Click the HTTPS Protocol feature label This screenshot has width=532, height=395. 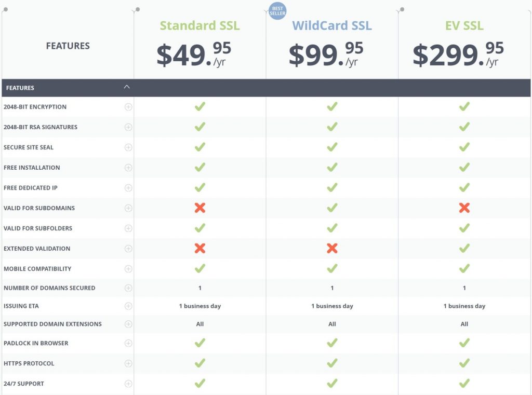tap(29, 363)
